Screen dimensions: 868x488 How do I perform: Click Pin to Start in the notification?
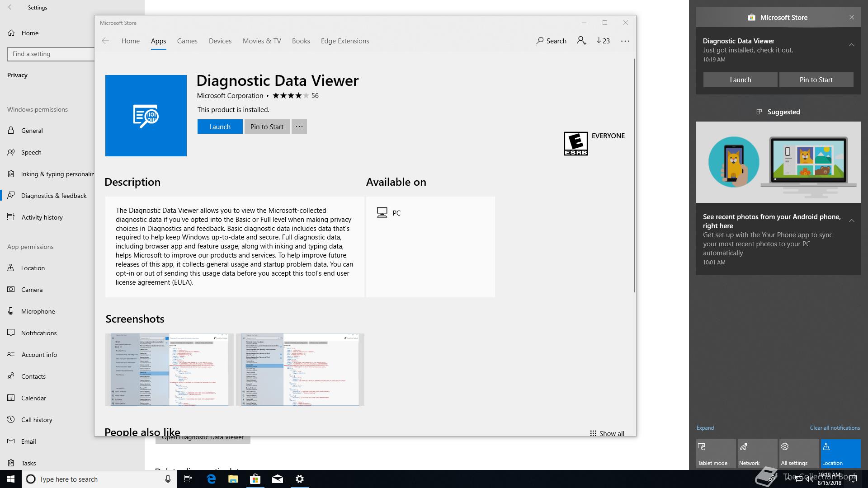pyautogui.click(x=816, y=80)
